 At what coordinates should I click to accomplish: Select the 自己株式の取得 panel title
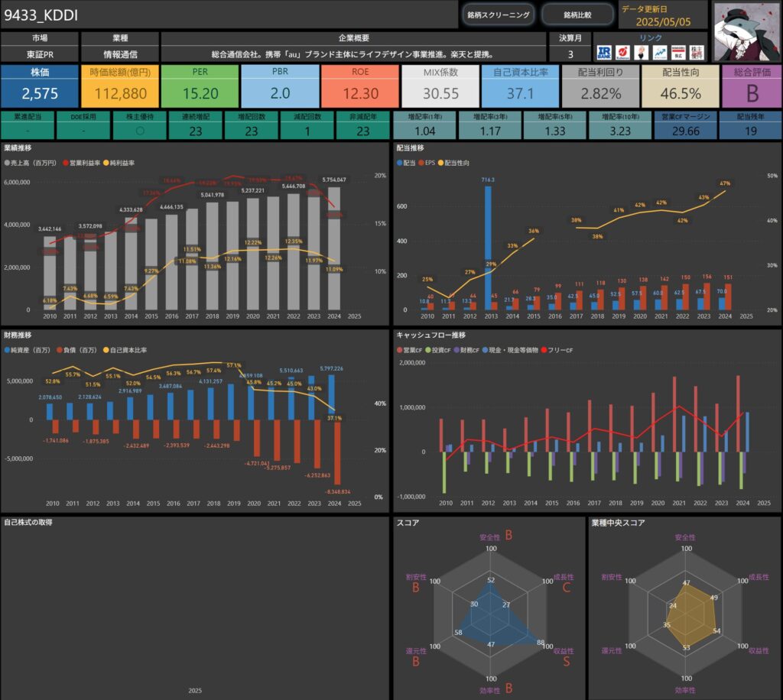tap(28, 523)
